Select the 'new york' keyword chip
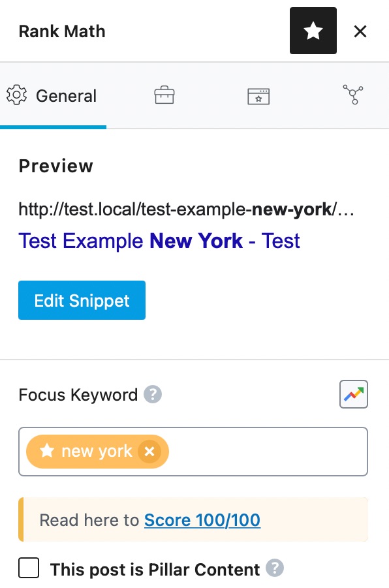 (x=97, y=452)
